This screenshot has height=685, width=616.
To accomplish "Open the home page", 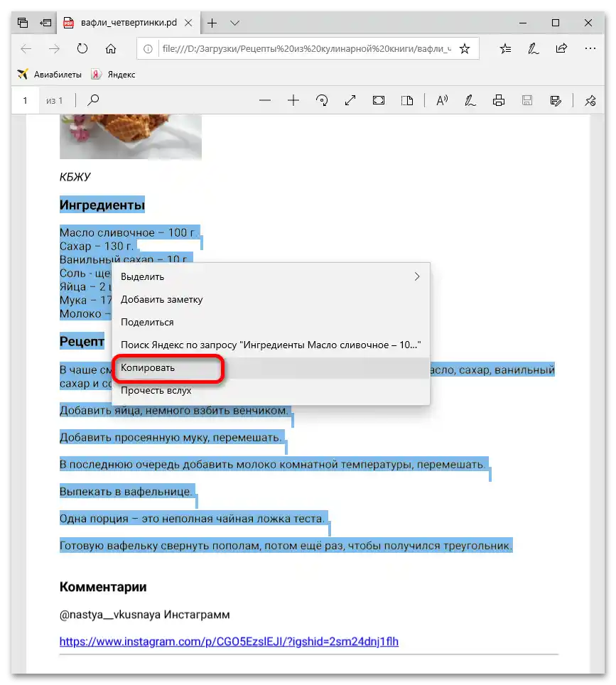I will tap(111, 48).
